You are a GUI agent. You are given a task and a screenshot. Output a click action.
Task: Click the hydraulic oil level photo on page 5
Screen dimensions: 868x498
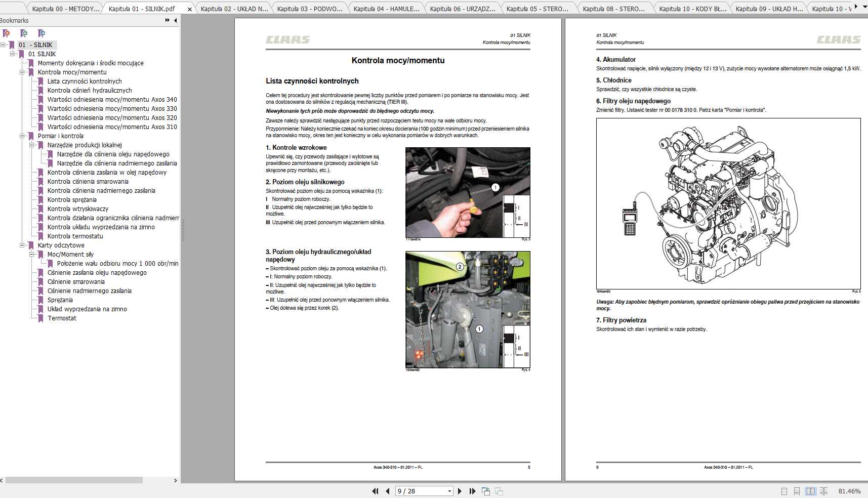468,309
